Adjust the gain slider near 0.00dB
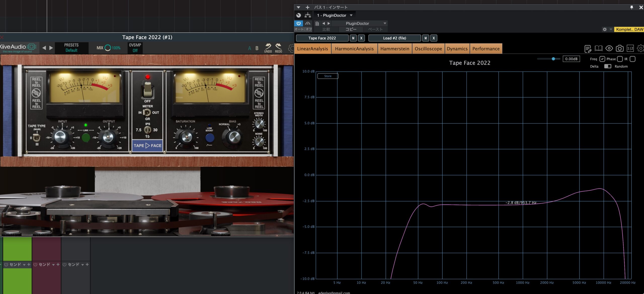 [x=553, y=59]
